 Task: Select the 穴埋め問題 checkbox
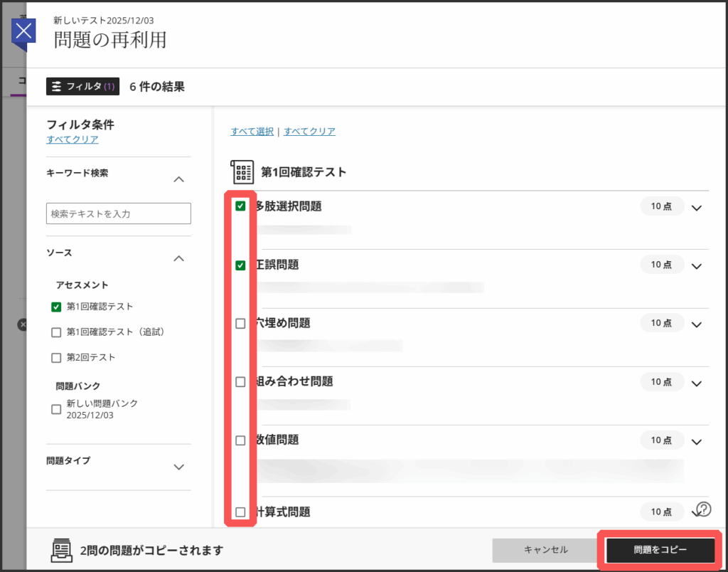(240, 324)
